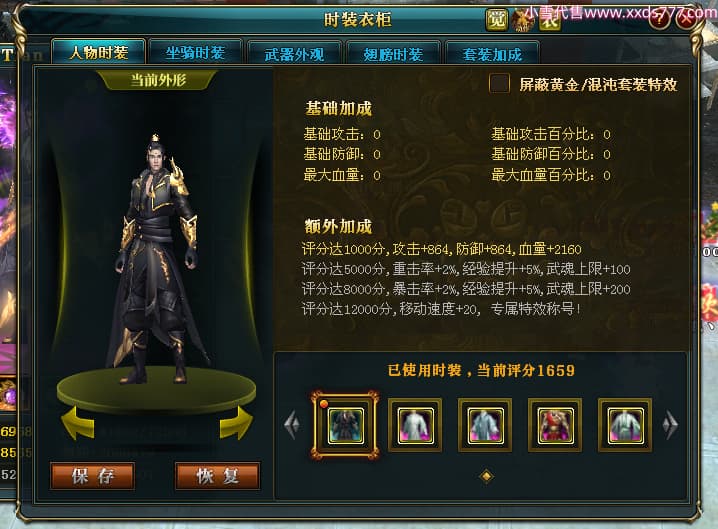This screenshot has height=529, width=718.
Task: Switch to 坐骑时装 tab
Action: (x=196, y=53)
